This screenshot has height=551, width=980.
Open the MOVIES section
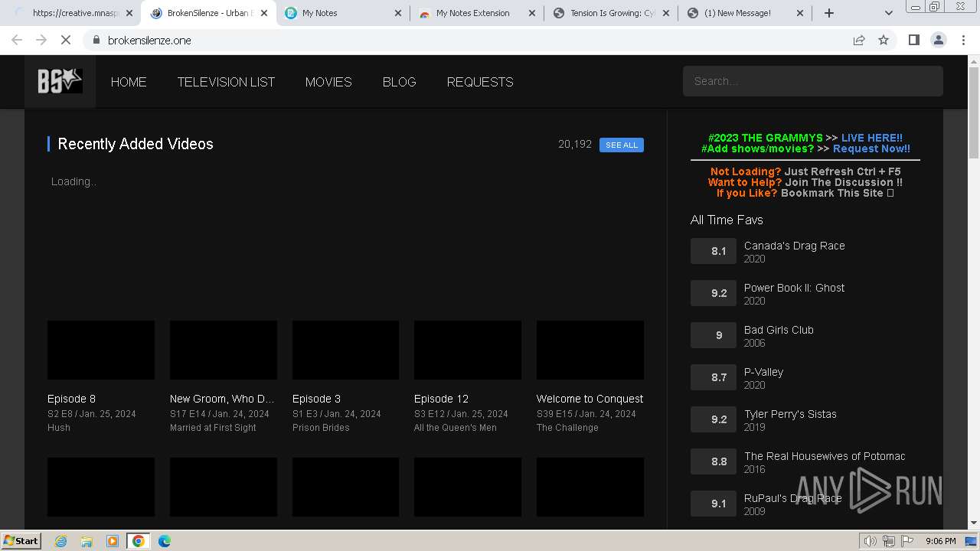click(328, 82)
